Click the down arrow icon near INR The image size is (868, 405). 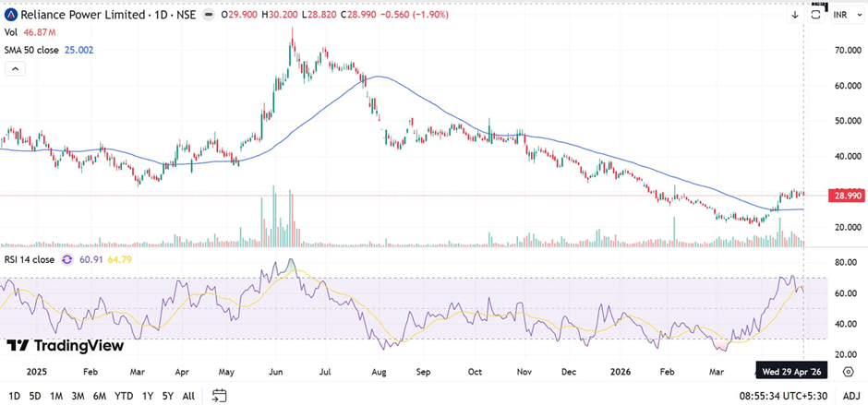click(x=795, y=15)
